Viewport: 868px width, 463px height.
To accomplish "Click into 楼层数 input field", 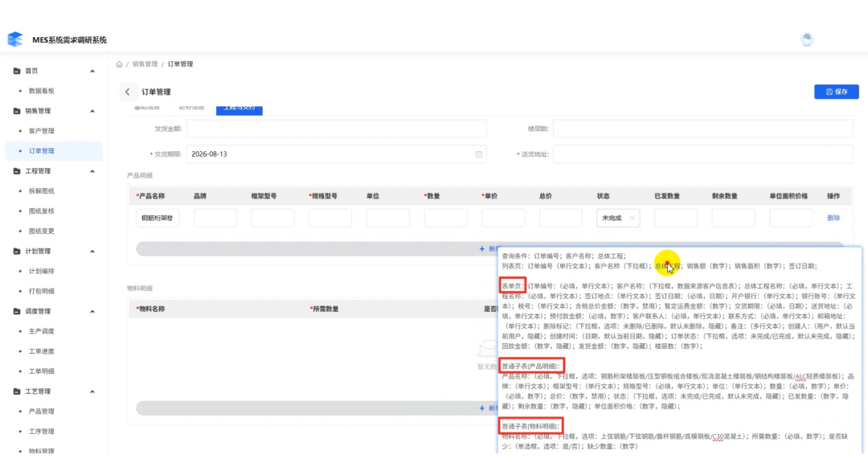I will tap(703, 129).
